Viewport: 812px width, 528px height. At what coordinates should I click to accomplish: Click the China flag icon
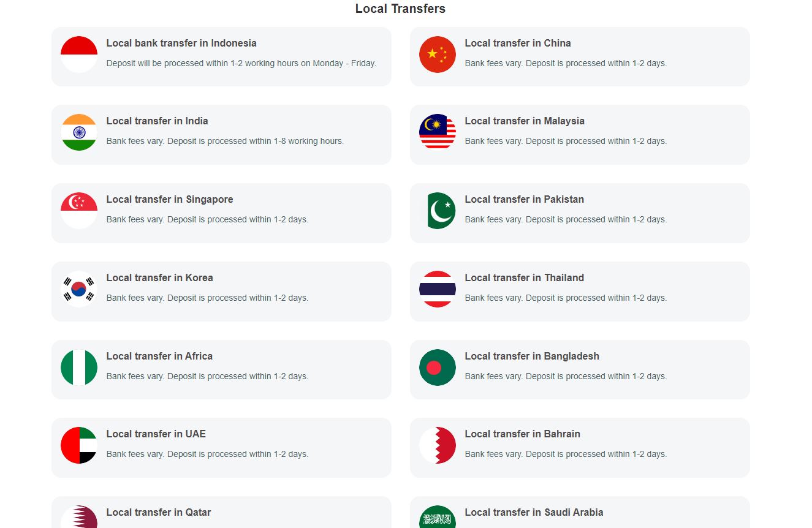pos(438,55)
